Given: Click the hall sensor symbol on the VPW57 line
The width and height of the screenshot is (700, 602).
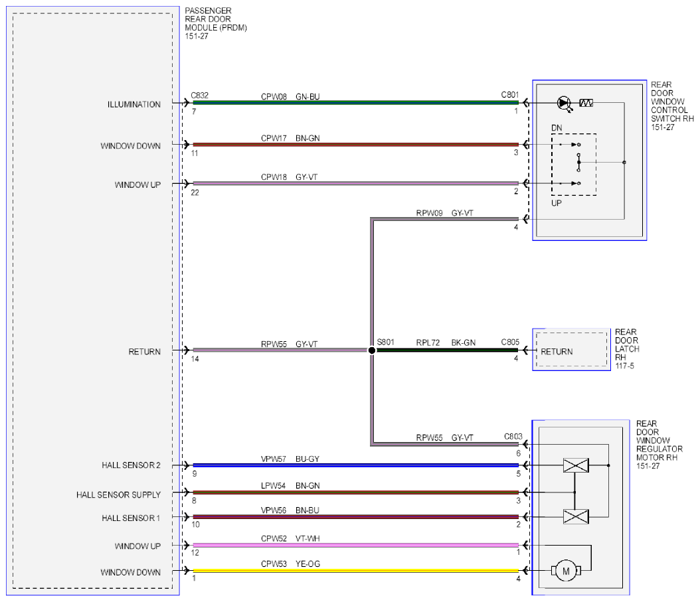Looking at the screenshot, I should [x=576, y=465].
